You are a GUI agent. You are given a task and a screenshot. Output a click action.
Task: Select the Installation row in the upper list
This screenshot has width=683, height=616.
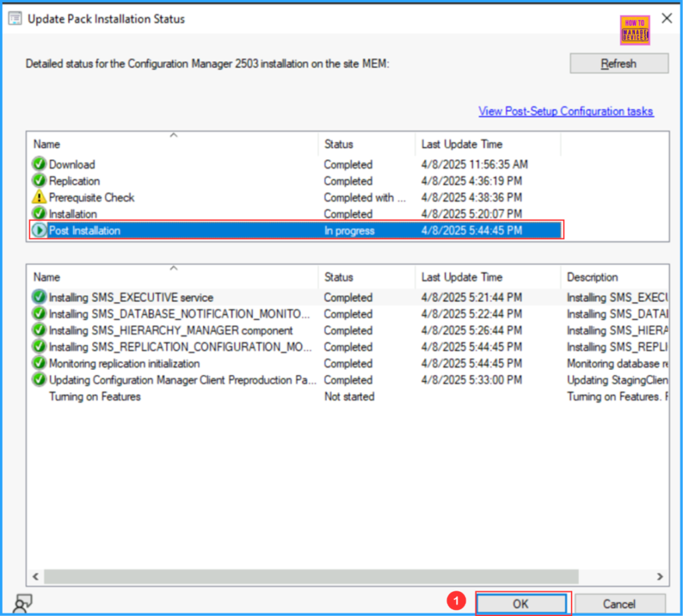(295, 214)
